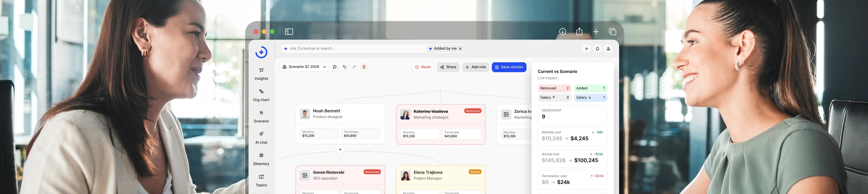Screen dimensions: 868x194
Task: Click the Annual cost $100,245 value
Action: coord(586,160)
